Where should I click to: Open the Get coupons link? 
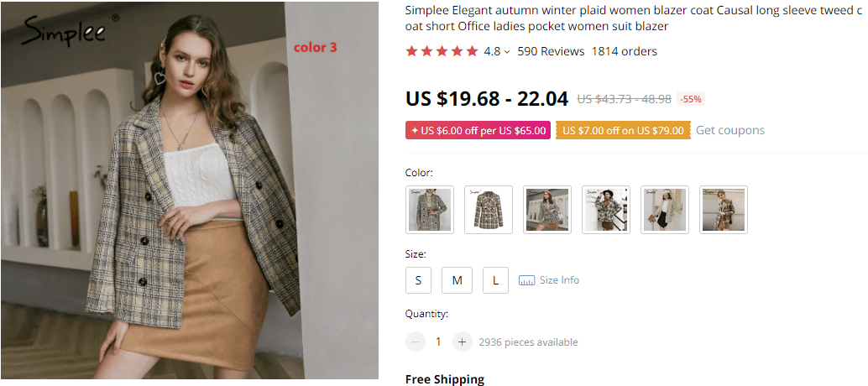pos(730,130)
